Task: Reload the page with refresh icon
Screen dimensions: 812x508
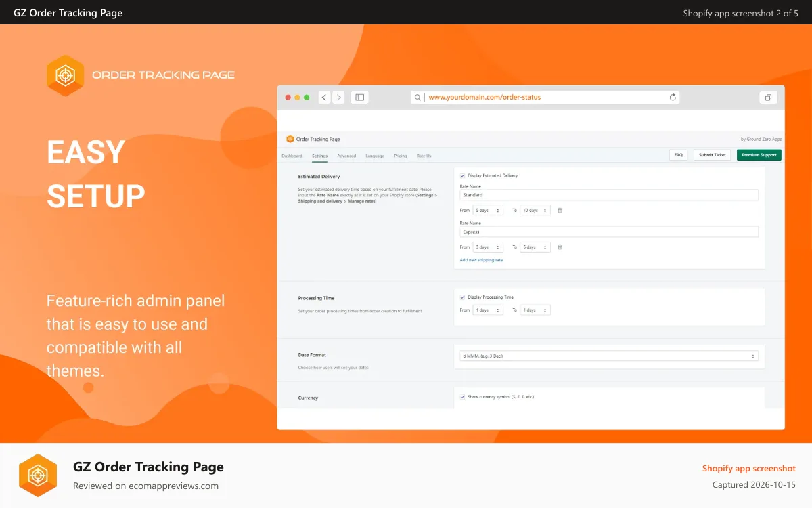Action: [x=673, y=97]
